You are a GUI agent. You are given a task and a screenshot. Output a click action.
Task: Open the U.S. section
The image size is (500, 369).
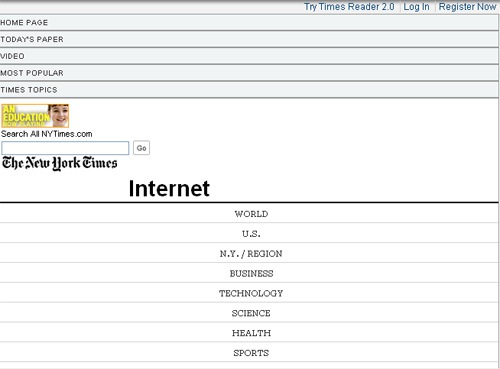click(x=251, y=234)
